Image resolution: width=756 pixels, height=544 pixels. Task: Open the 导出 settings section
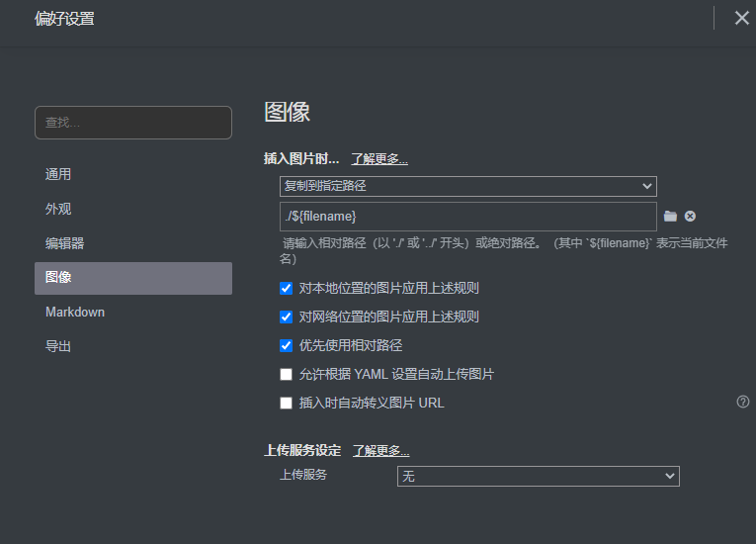(x=58, y=346)
